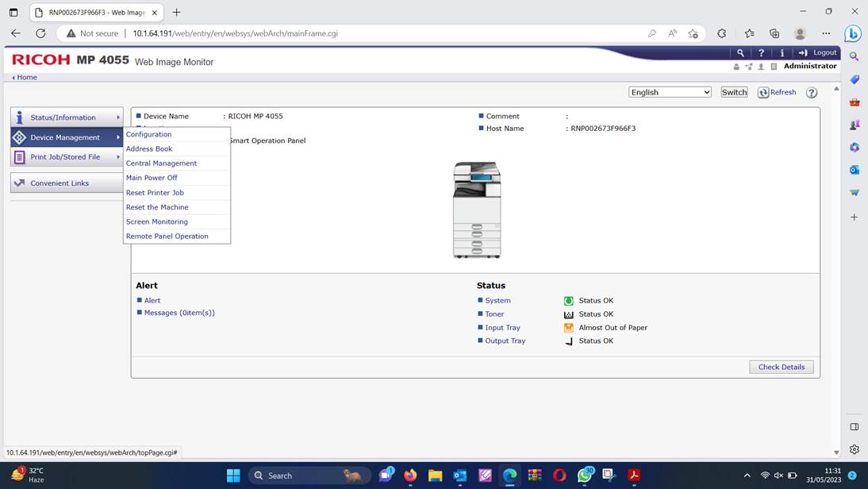Open the Alert link
This screenshot has width=868, height=489.
pos(152,300)
